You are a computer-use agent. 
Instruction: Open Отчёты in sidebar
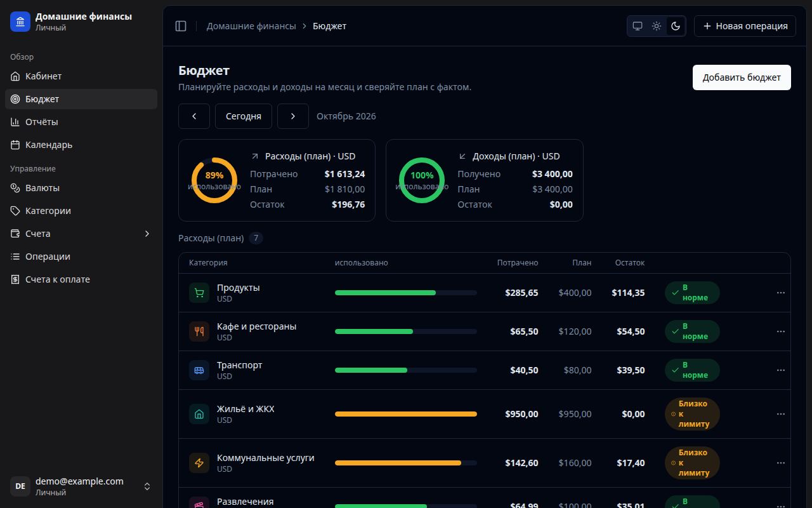pos(81,122)
